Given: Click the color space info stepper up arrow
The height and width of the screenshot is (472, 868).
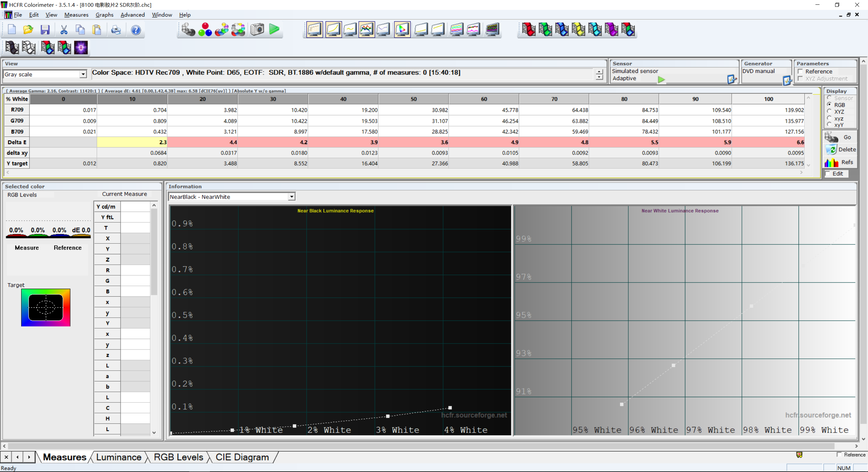Looking at the screenshot, I should click(x=599, y=72).
